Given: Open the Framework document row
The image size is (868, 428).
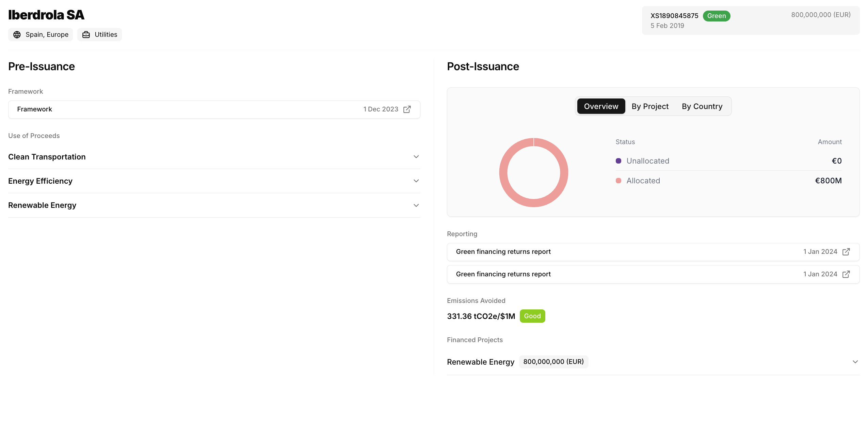Looking at the screenshot, I should 214,109.
